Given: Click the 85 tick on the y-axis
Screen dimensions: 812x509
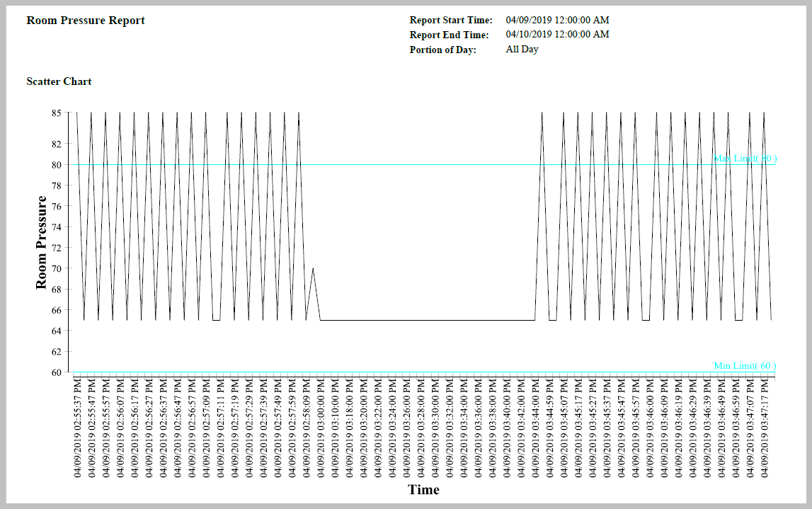Looking at the screenshot, I should pos(56,113).
